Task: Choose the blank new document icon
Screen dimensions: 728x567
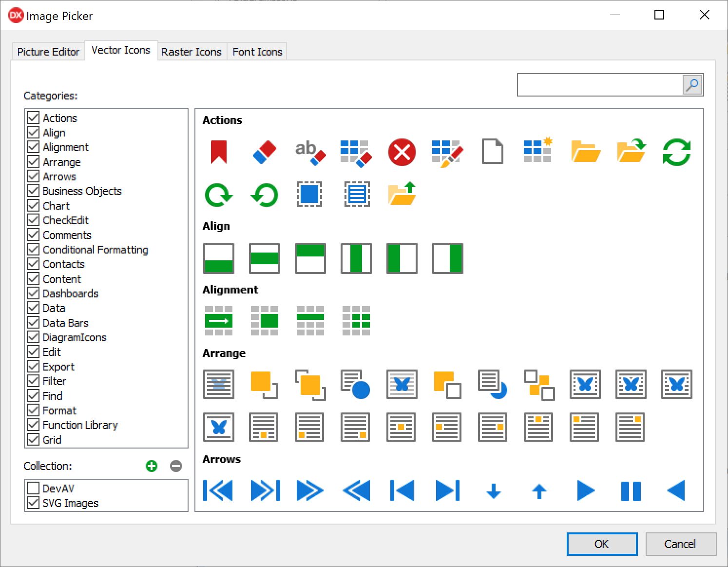Action: click(x=493, y=152)
